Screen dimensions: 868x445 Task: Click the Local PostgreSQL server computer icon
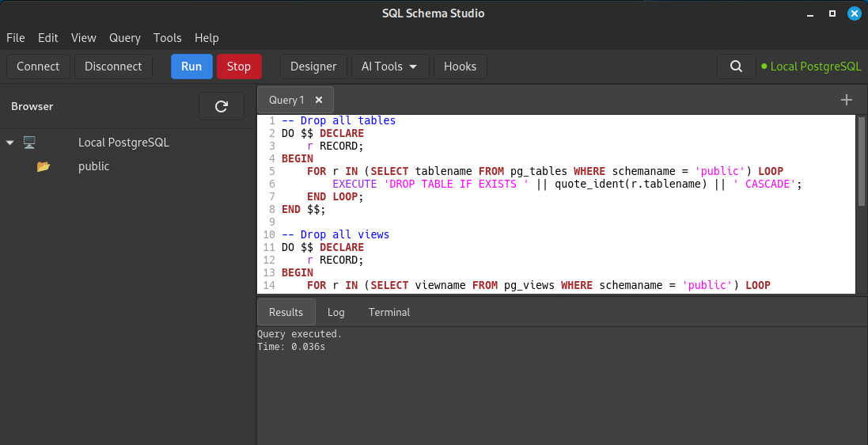coord(29,143)
